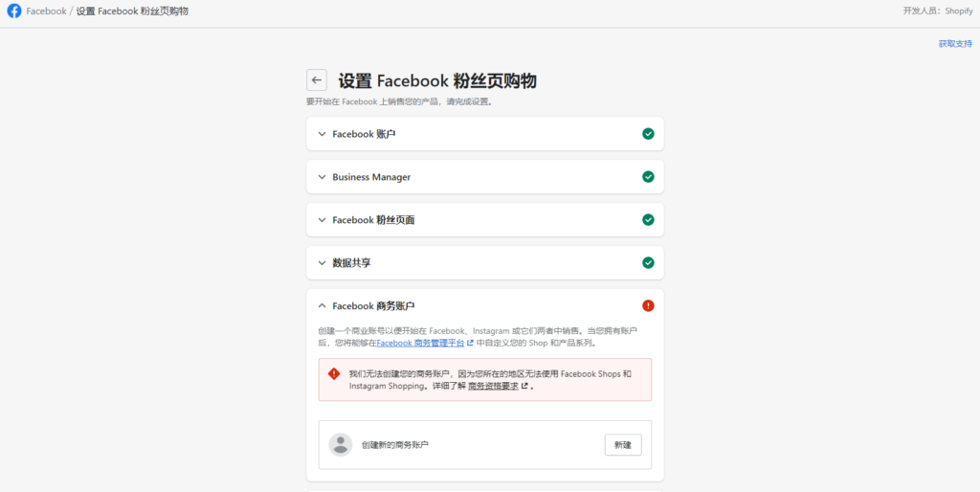Click green checkmark on Facebook 账户 row

coord(648,134)
